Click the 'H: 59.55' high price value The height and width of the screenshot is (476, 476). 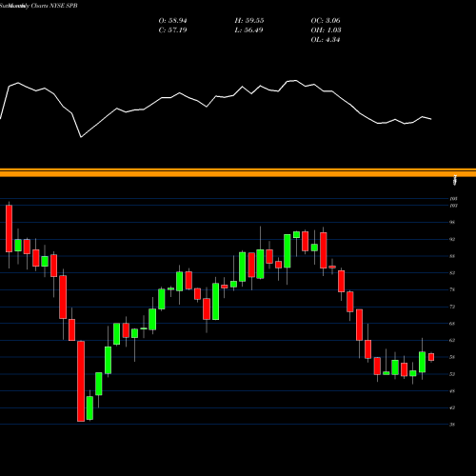pos(249,21)
